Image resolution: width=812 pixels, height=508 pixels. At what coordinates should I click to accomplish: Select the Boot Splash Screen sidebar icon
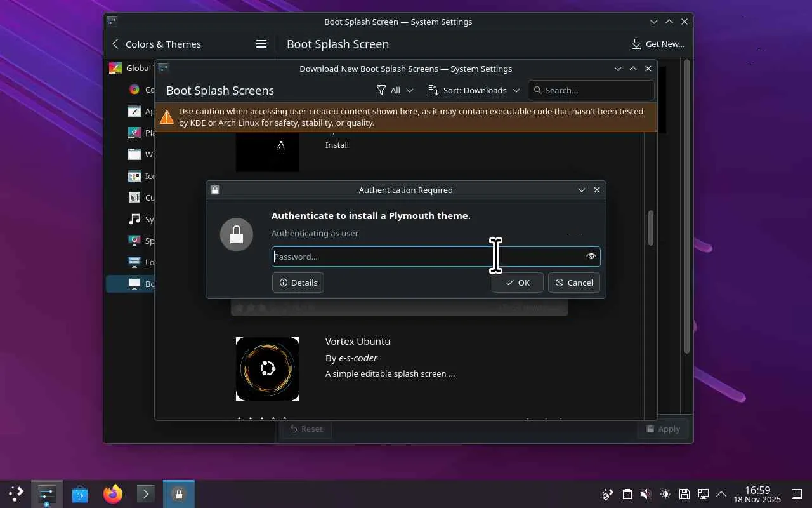(134, 284)
